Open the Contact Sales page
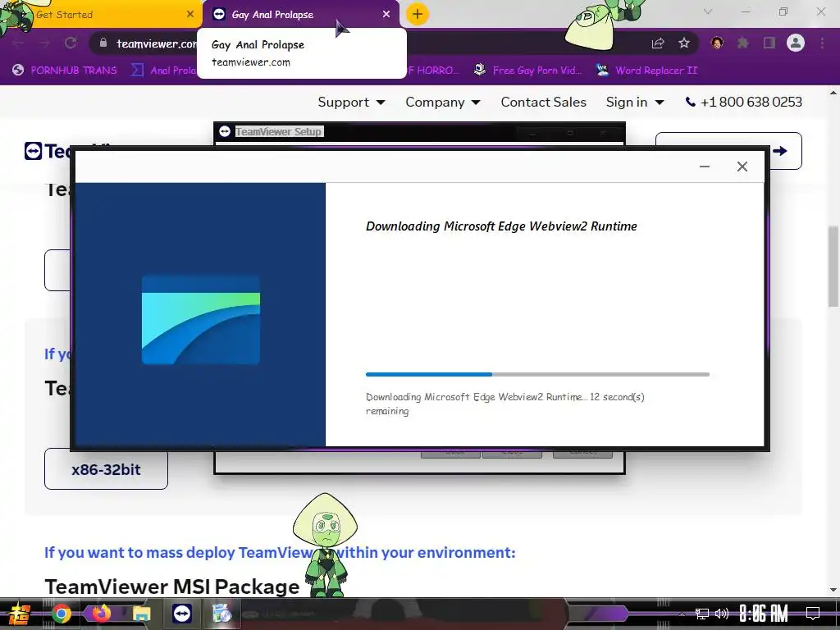 point(543,102)
